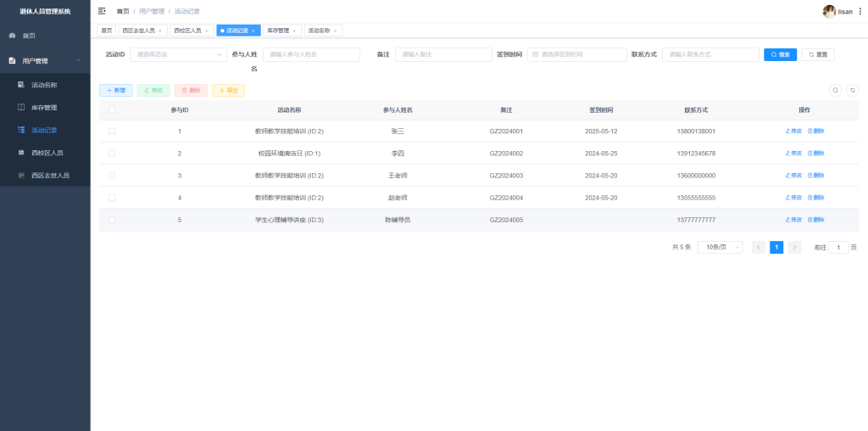Screen dimensions: 868x431
Task: Check the checkbox for row 张三
Action: pyautogui.click(x=112, y=132)
